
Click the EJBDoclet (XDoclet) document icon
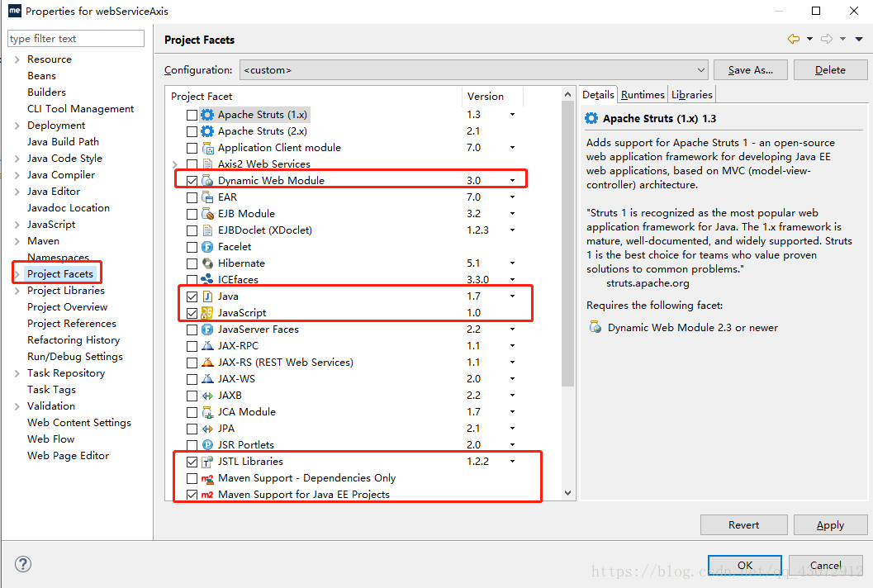(x=207, y=230)
